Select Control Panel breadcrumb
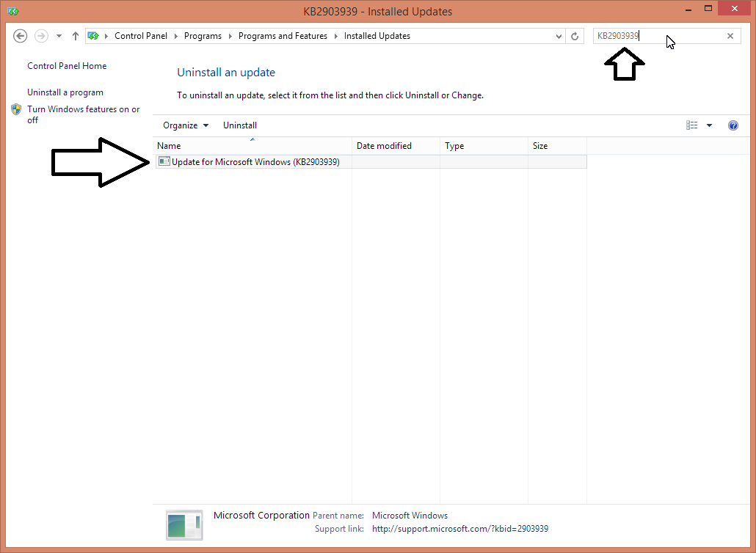Screen dimensions: 756x553 pos(141,36)
